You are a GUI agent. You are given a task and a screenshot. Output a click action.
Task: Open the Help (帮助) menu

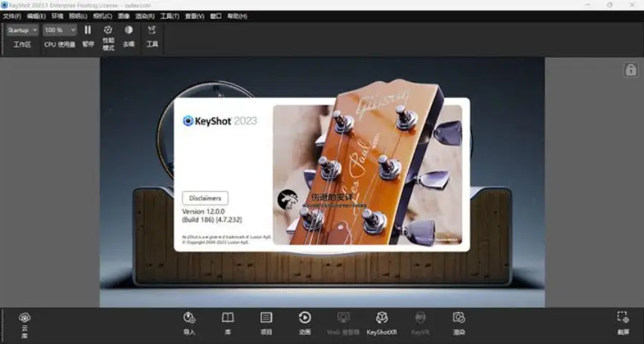[x=237, y=16]
